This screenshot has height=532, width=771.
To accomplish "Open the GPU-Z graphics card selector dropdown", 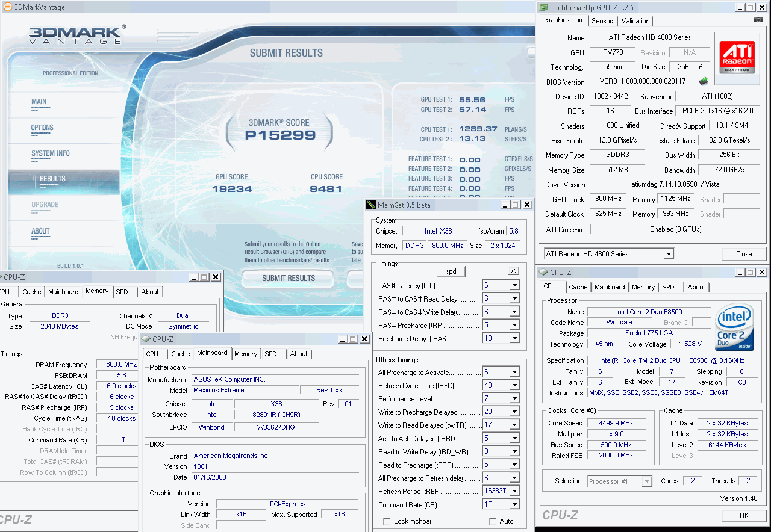I will 668,254.
